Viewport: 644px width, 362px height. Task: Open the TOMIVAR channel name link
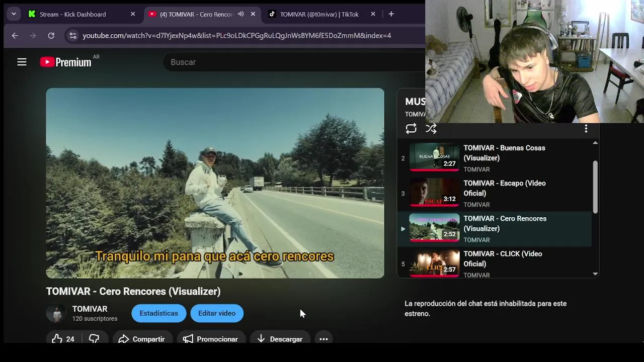pos(90,309)
